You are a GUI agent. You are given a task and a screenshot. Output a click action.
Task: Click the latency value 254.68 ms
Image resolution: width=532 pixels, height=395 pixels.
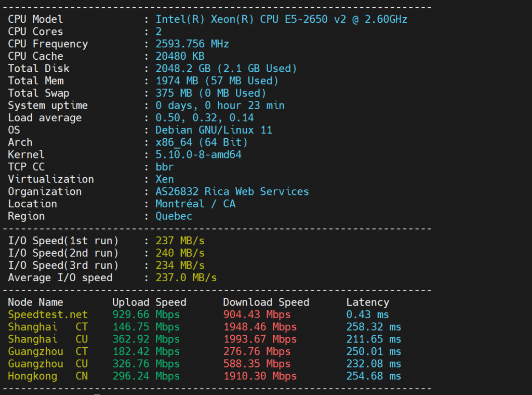pos(374,376)
